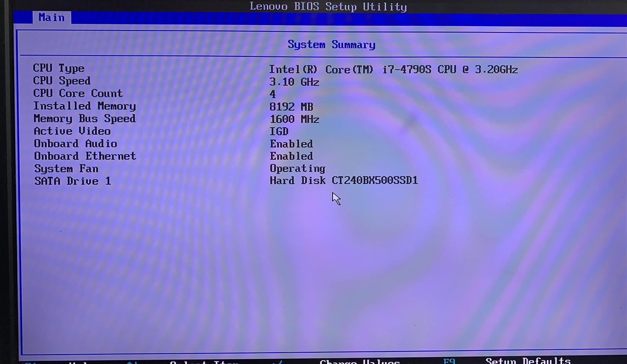Click the System Summary heading
This screenshot has height=364, width=627.
coord(331,45)
